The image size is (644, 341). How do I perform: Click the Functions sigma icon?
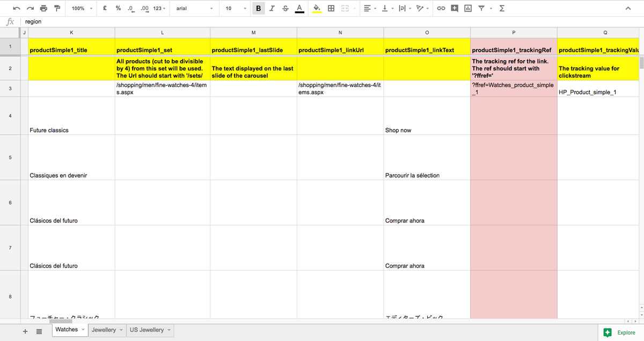[502, 9]
